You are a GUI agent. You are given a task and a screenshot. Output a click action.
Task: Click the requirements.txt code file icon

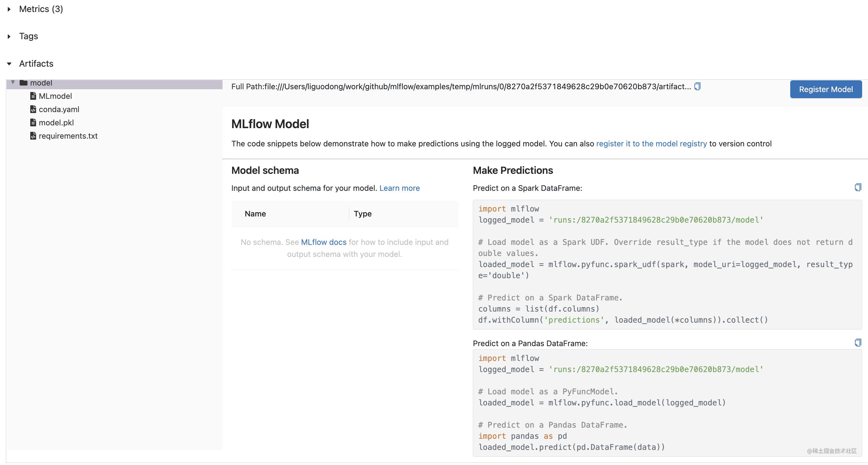pos(33,136)
